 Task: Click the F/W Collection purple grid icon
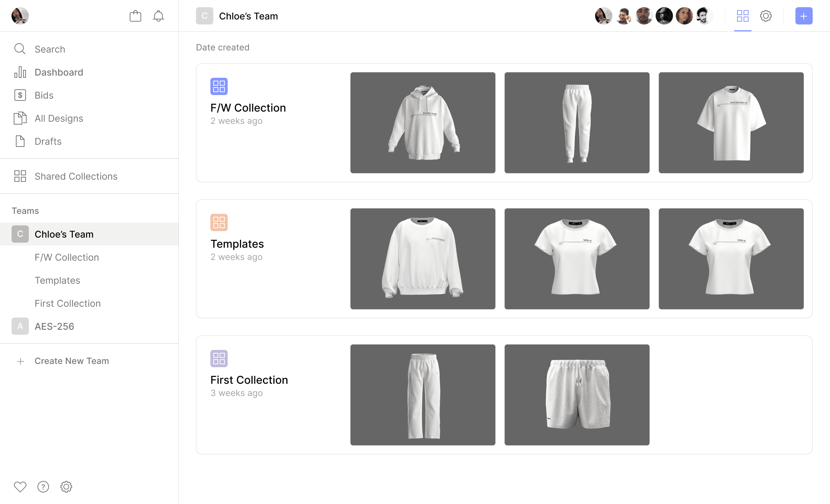coord(219,86)
